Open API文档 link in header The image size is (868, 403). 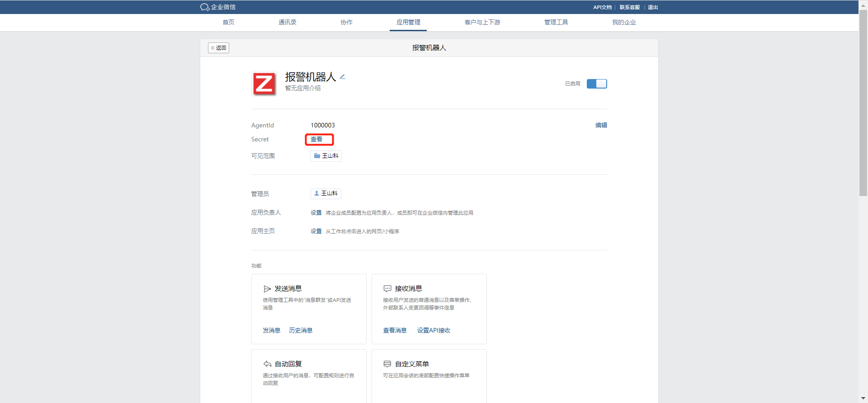click(x=602, y=7)
